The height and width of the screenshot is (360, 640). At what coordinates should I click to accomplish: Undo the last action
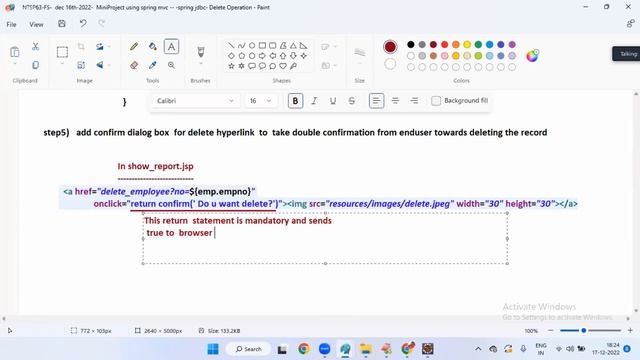click(x=83, y=24)
